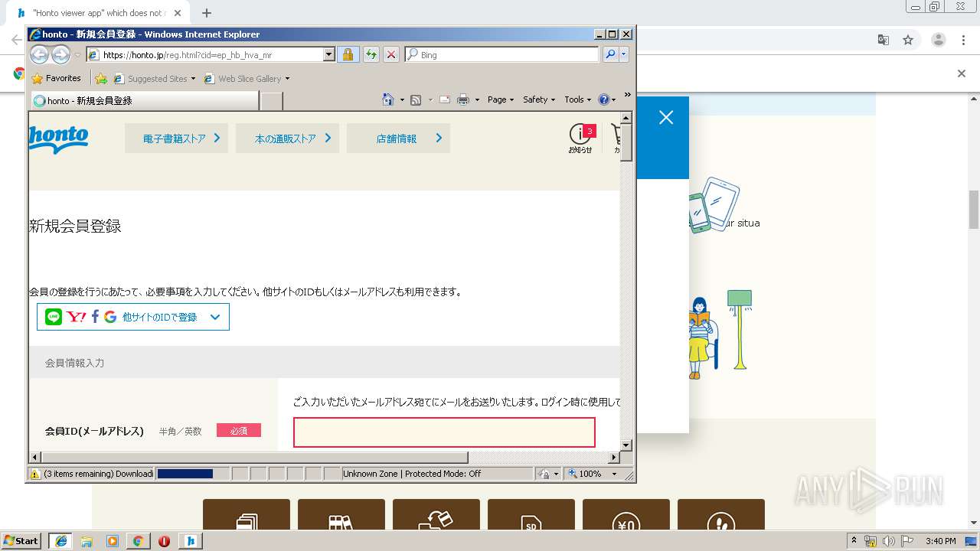Click the honto taskbar app icon

(x=191, y=540)
